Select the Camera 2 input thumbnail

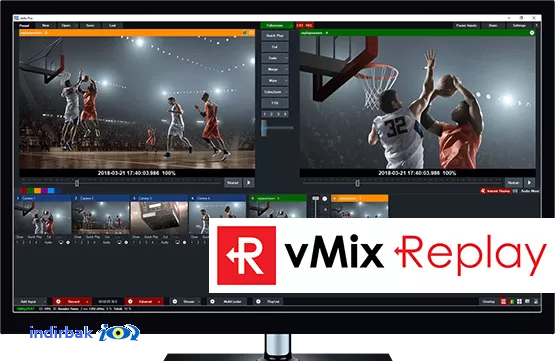101,218
